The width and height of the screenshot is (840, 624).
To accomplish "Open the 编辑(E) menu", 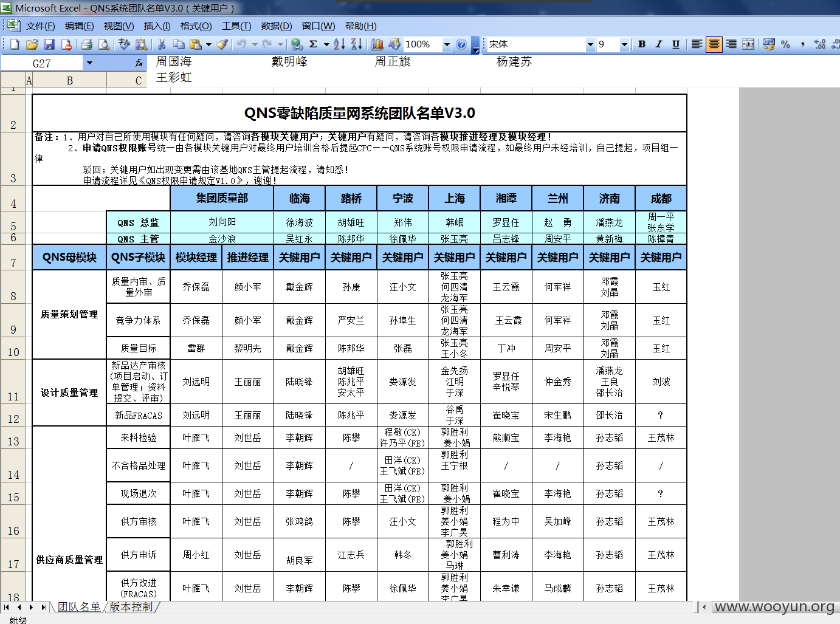I will tap(79, 26).
